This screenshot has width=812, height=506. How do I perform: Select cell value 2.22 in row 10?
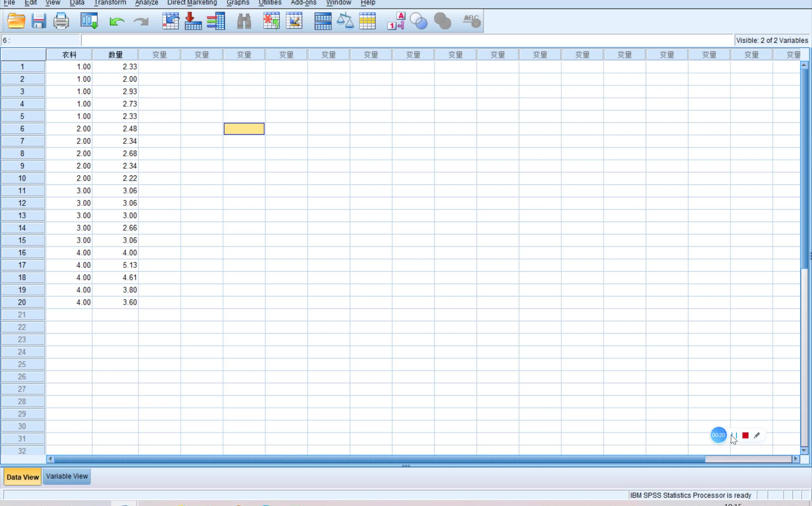[x=115, y=178]
